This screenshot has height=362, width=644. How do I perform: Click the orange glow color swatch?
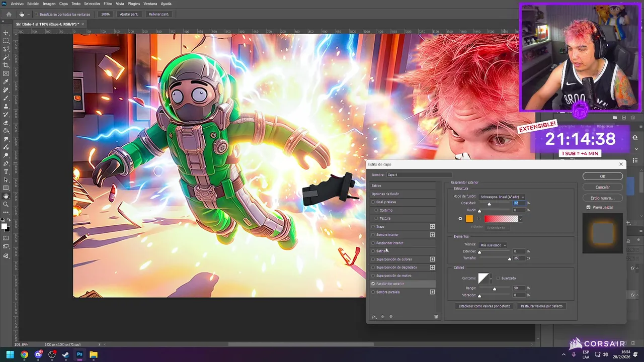point(469,219)
